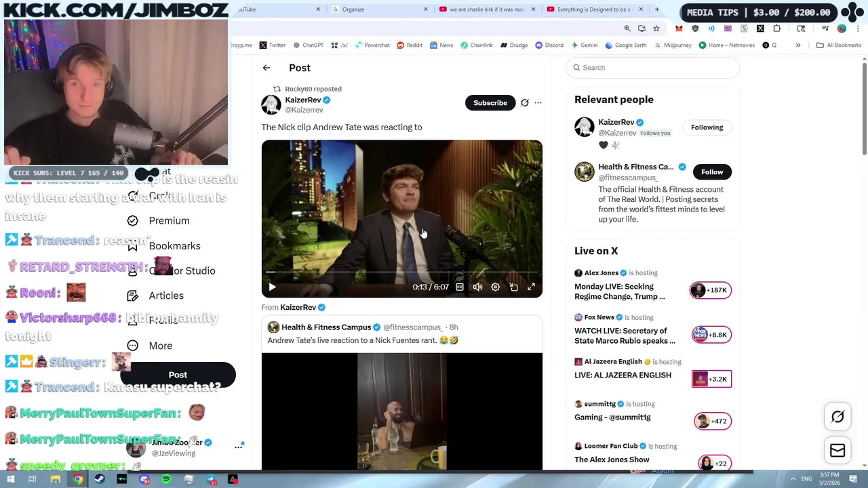This screenshot has width=868, height=488.
Task: Close the Organize browser tab
Action: [x=426, y=9]
